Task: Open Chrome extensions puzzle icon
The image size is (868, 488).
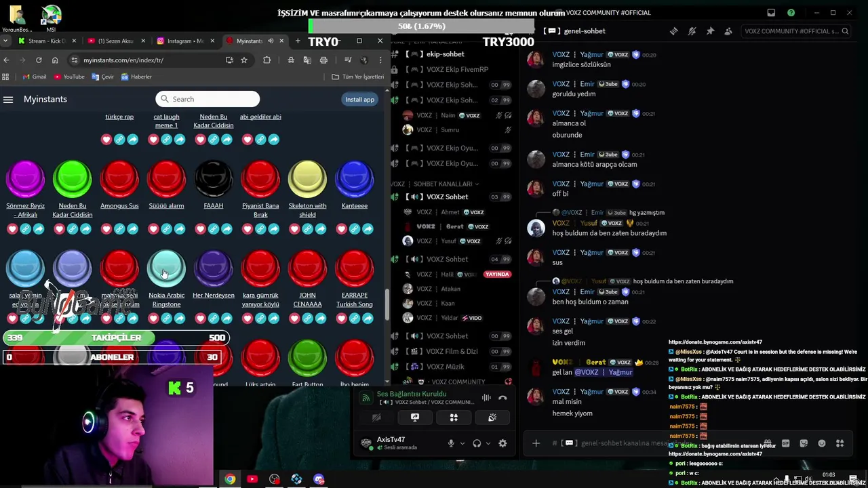Action: tap(267, 60)
